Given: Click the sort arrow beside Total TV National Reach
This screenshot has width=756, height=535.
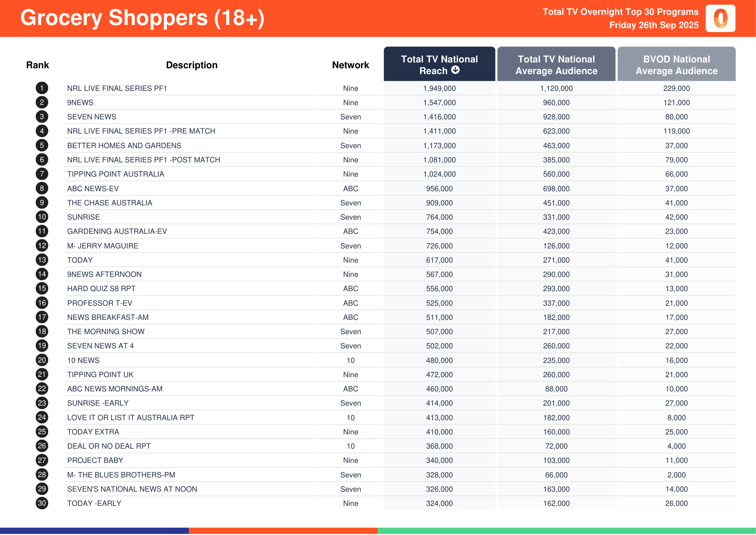Looking at the screenshot, I should tap(455, 70).
